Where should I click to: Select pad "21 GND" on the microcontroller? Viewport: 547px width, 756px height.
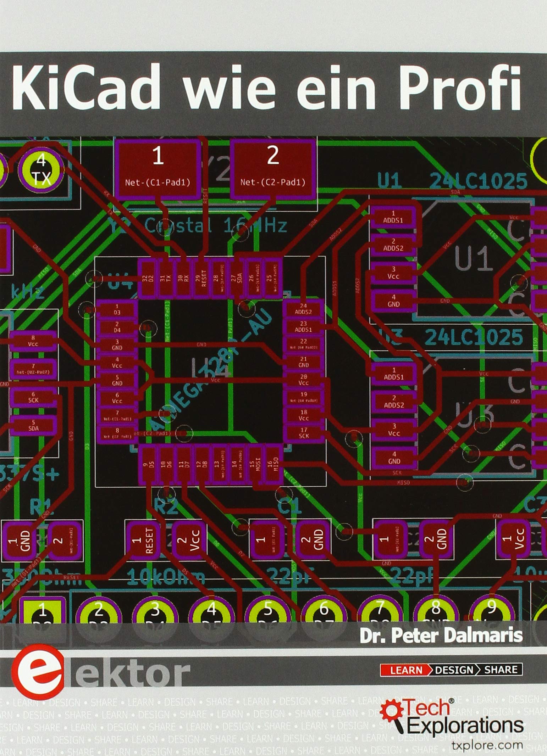click(x=304, y=362)
